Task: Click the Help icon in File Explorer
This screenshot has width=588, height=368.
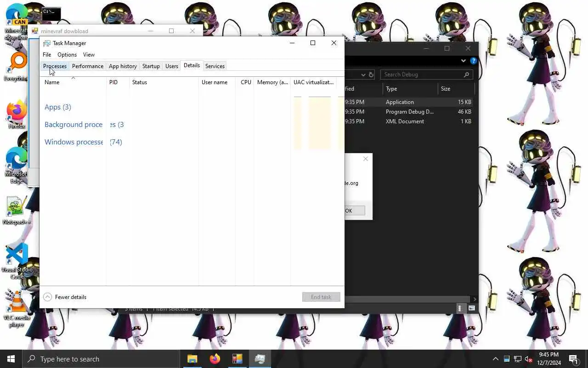Action: (473, 61)
